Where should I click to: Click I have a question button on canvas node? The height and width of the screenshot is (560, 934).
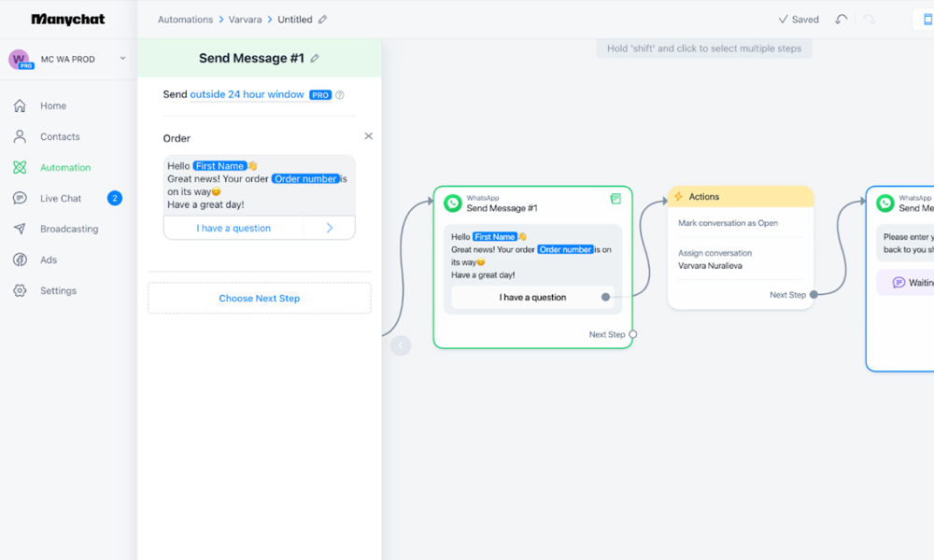[x=532, y=297]
